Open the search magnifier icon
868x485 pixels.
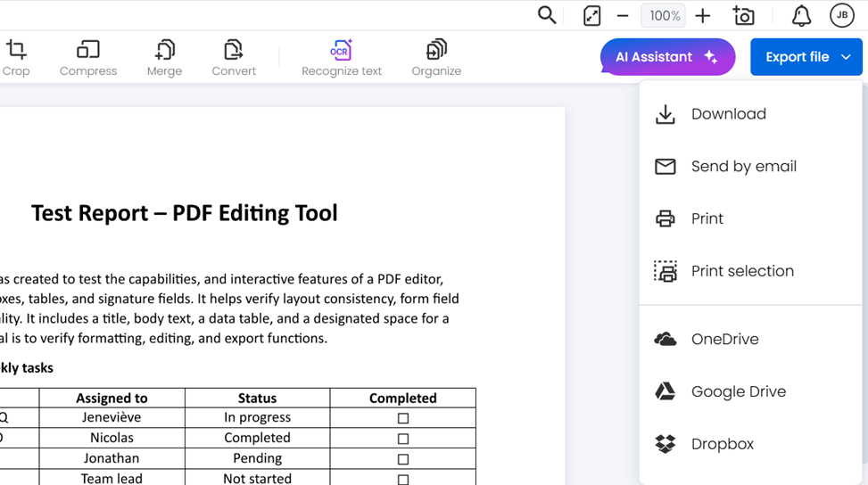tap(546, 15)
